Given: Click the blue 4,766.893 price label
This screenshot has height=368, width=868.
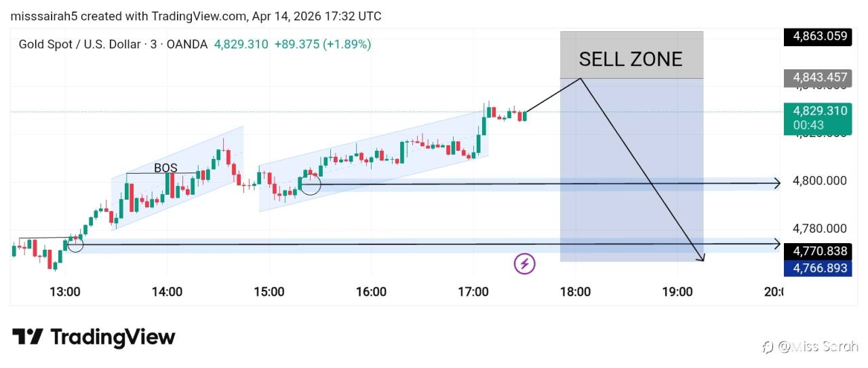Looking at the screenshot, I should click(x=817, y=268).
